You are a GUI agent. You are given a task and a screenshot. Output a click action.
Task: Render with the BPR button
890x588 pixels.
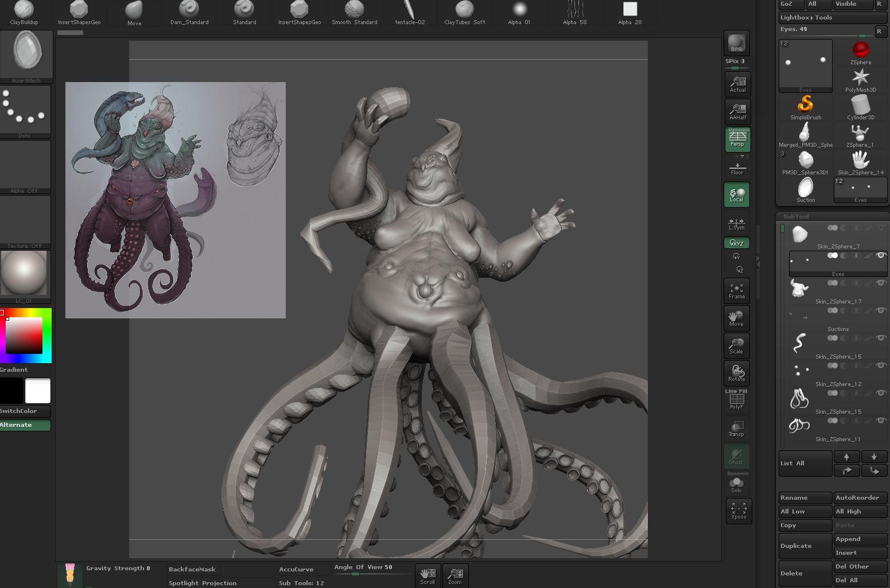coord(737,43)
